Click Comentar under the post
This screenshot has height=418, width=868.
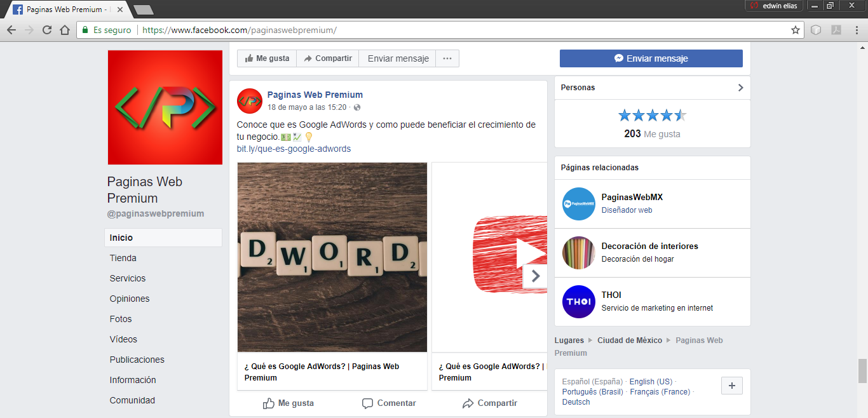point(389,403)
